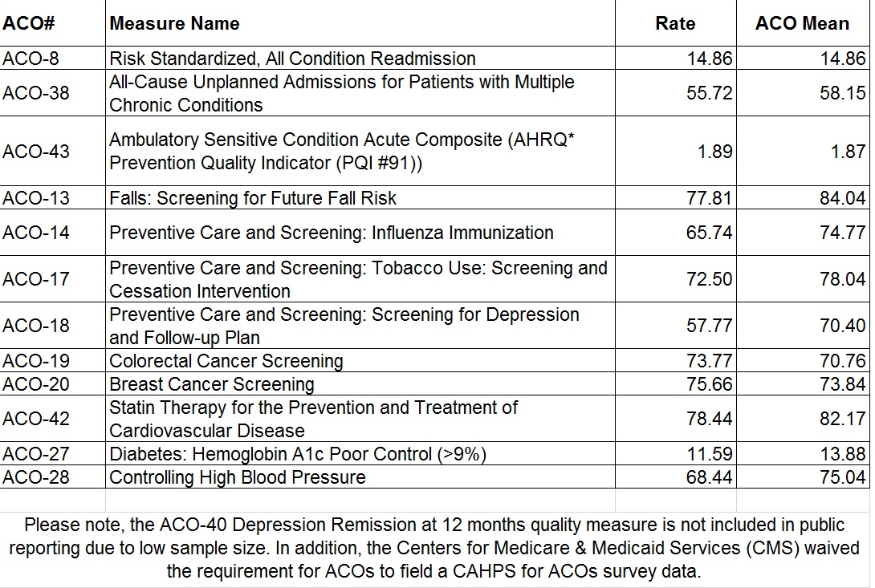Screen dimensions: 875x588
Task: Click the ACO-40 Depression Remission footnote text
Action: [434, 549]
